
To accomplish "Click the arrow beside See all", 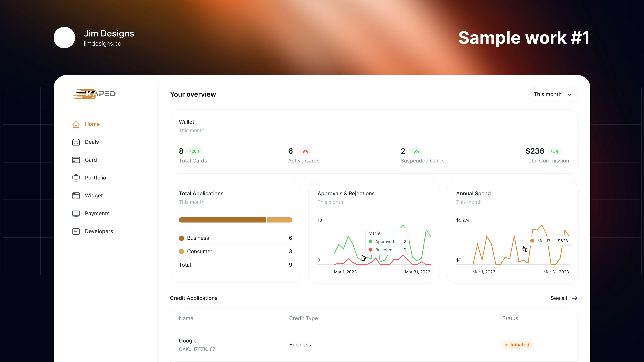I will tap(575, 298).
